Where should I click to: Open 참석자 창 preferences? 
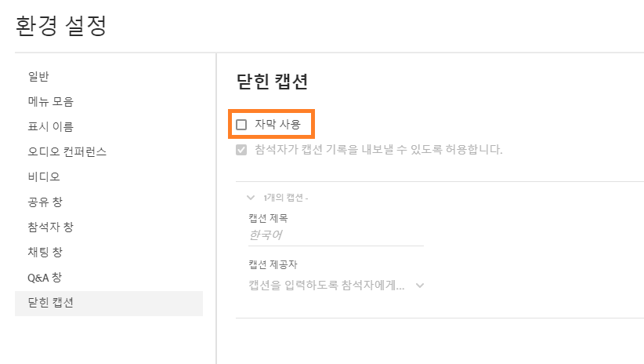51,227
